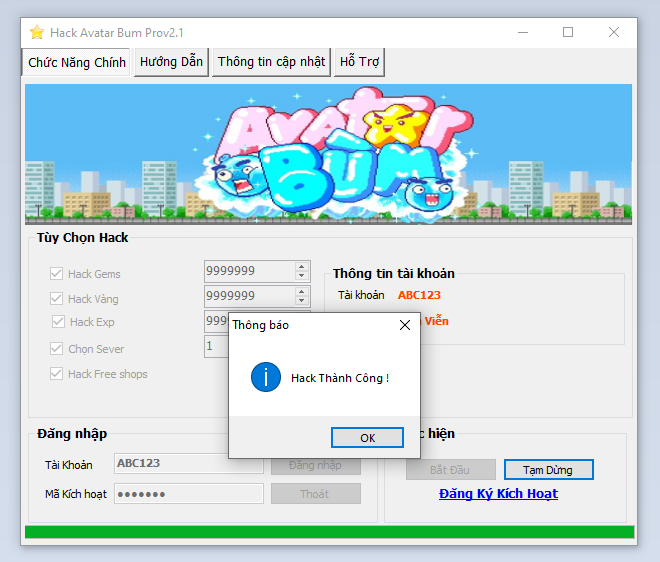
Task: Open Thông tin cập nhật tab
Action: pyautogui.click(x=271, y=62)
